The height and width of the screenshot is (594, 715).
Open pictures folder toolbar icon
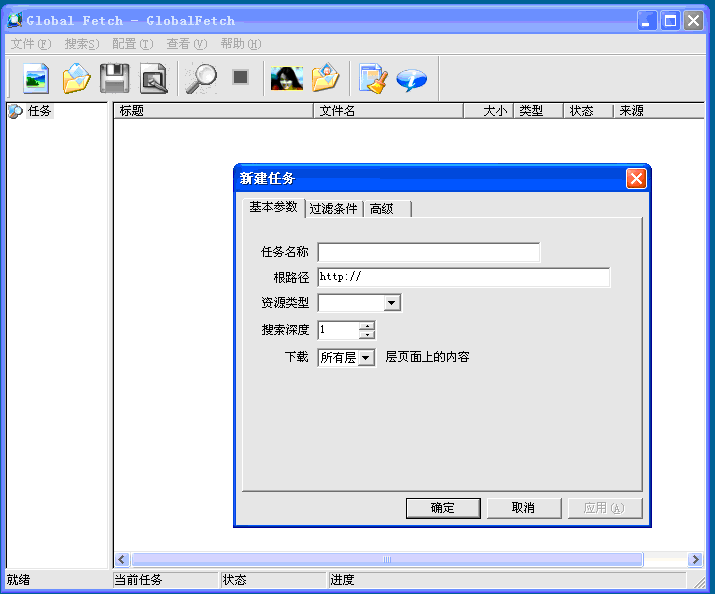tap(326, 78)
